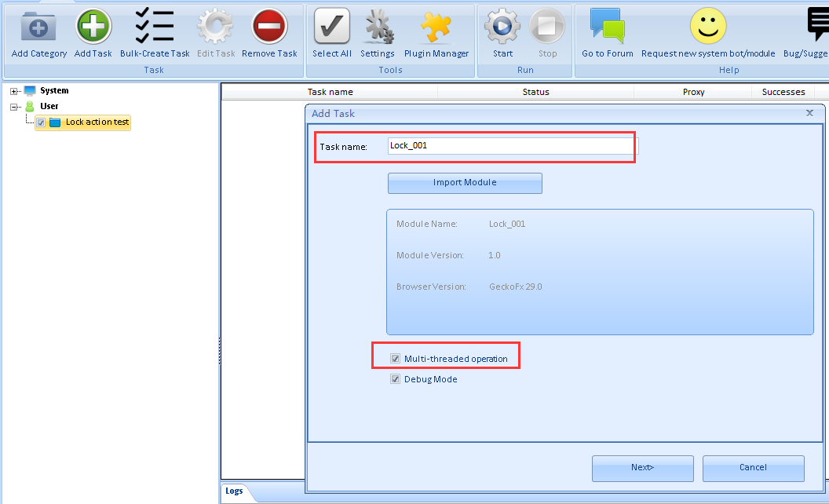Switch to the Logs tab

point(234,491)
